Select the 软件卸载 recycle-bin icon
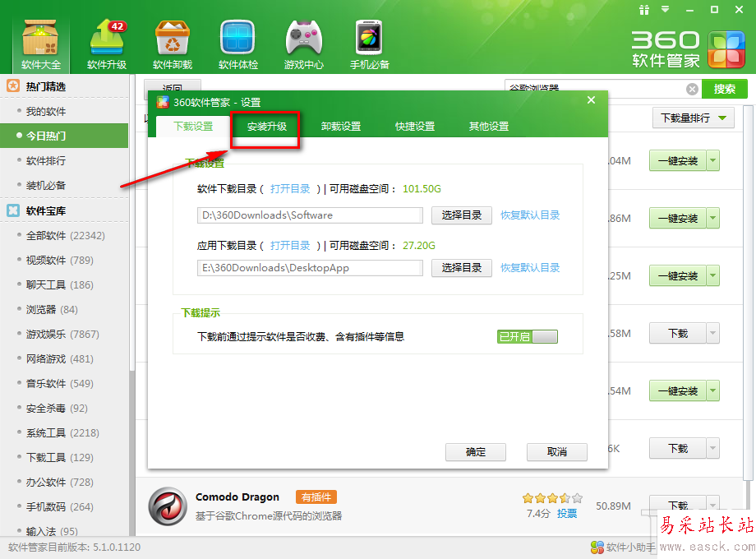The width and height of the screenshot is (756, 559). click(x=172, y=41)
